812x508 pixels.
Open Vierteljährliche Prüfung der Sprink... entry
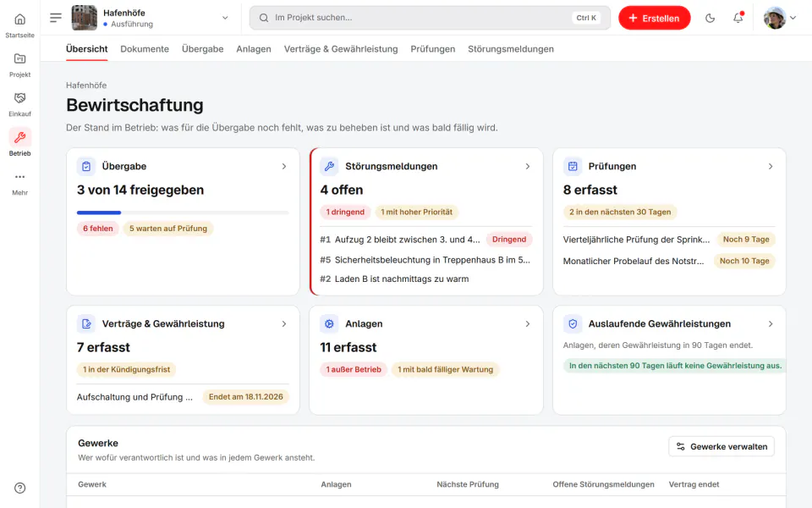[636, 240]
